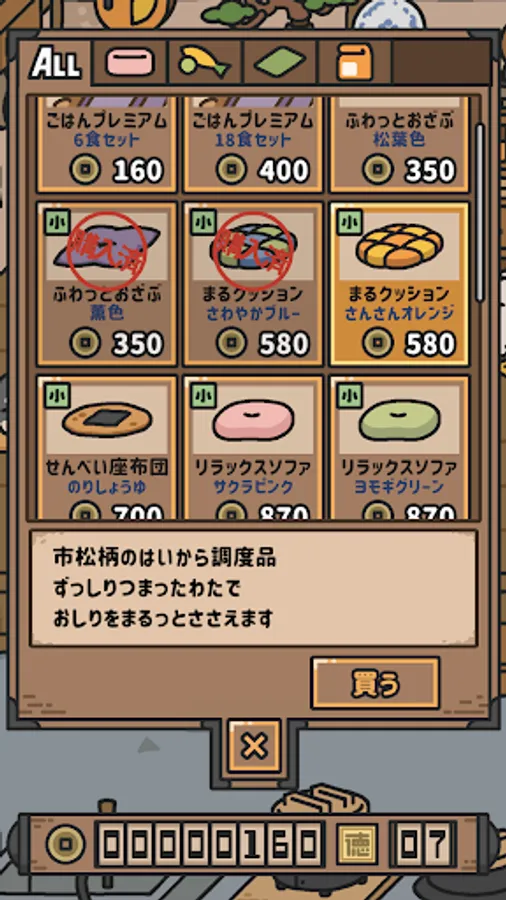Image resolution: width=506 pixels, height=900 pixels.
Task: Select まるクッション さわやかブルー item
Action: [x=253, y=284]
